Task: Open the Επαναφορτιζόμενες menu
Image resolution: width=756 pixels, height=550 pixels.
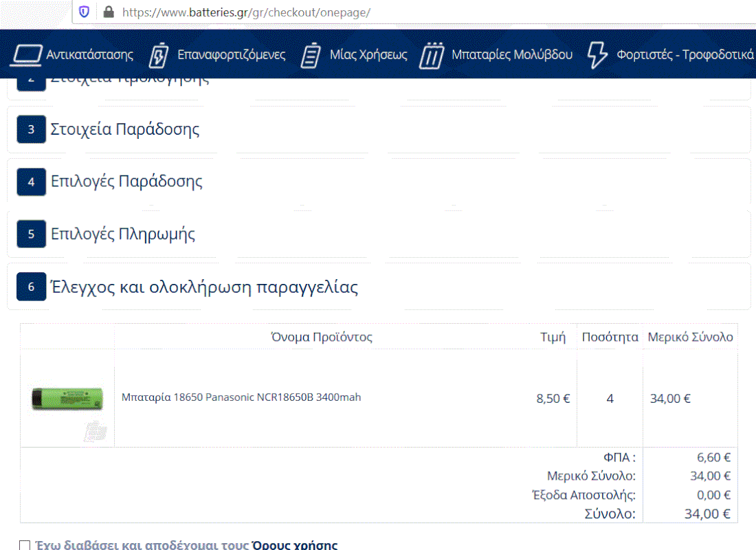Action: [232, 54]
